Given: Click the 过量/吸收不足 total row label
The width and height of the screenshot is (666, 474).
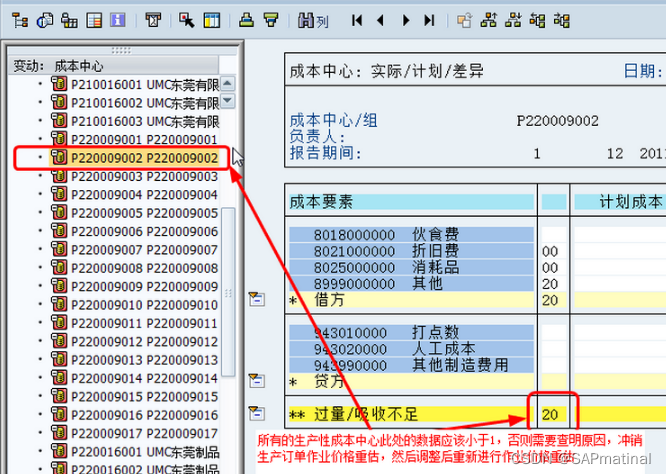Looking at the screenshot, I should click(366, 414).
